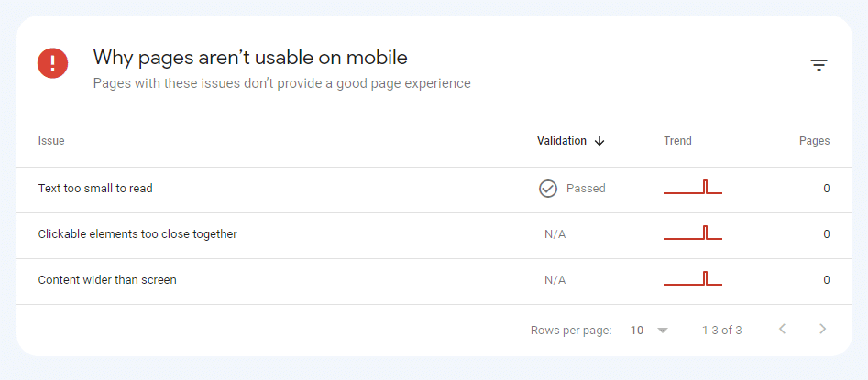Screen dimensions: 868x380
Task: Click the Issue column header
Action: point(51,141)
